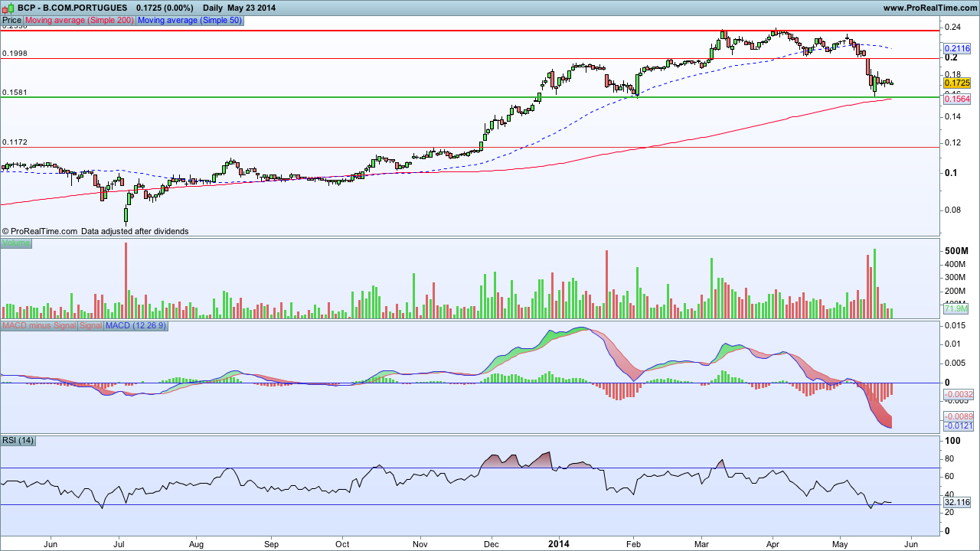Select the MACD (12 26 9) legend label

136,326
